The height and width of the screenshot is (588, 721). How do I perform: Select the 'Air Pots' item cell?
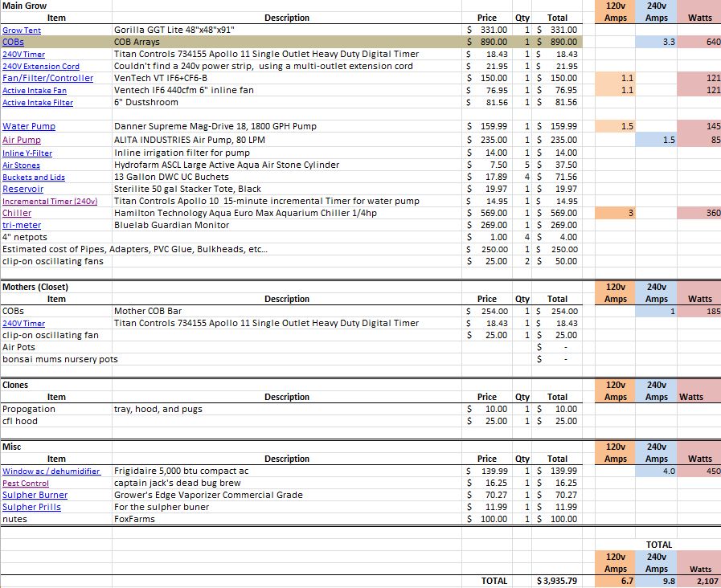click(x=56, y=347)
